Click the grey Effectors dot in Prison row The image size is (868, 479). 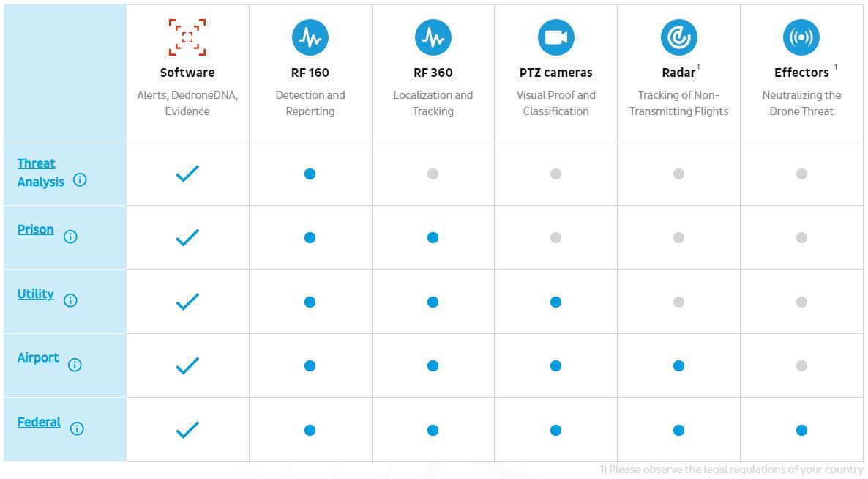coord(801,237)
